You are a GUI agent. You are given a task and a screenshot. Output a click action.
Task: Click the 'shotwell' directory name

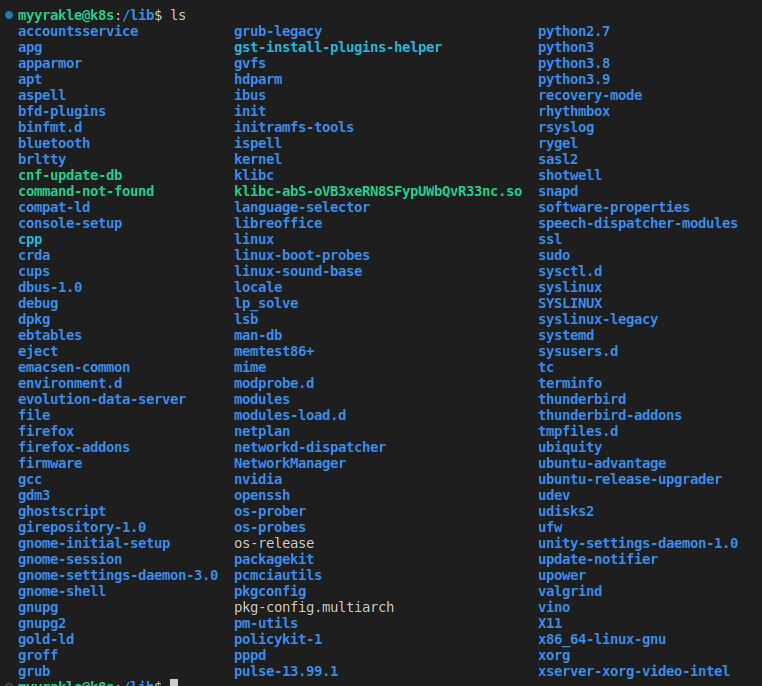570,175
